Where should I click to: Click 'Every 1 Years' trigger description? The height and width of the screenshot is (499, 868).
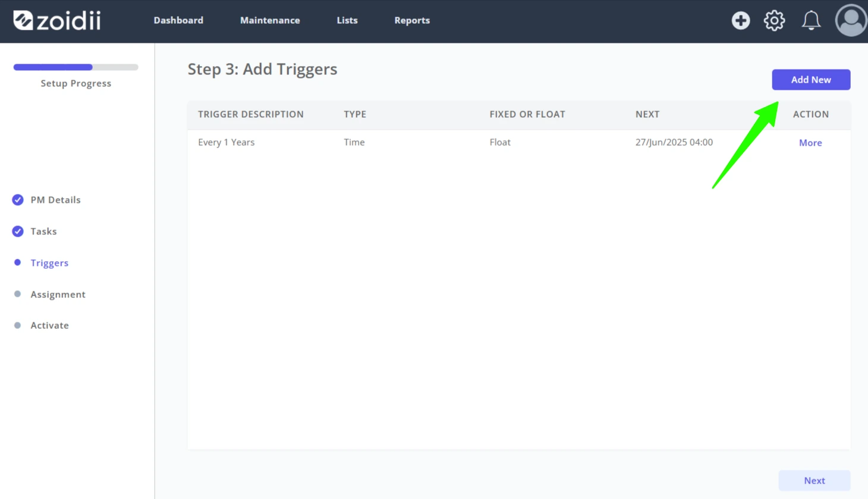point(226,142)
